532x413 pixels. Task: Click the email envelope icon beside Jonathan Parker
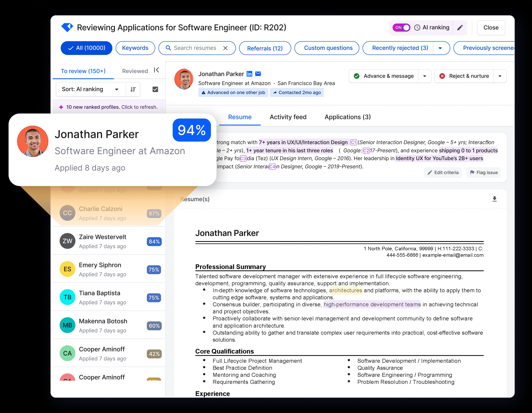258,74
